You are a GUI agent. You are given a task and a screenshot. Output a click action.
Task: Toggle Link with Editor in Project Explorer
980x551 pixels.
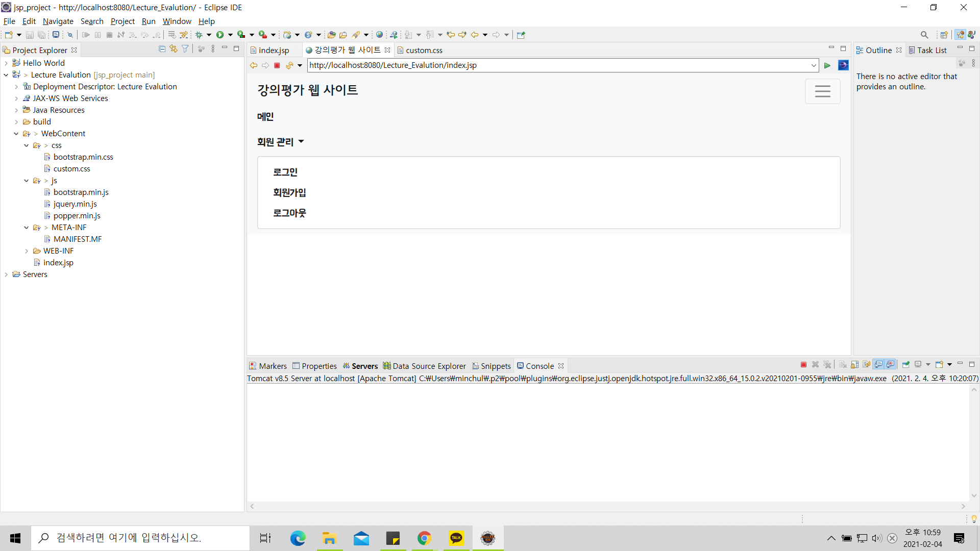pos(174,49)
